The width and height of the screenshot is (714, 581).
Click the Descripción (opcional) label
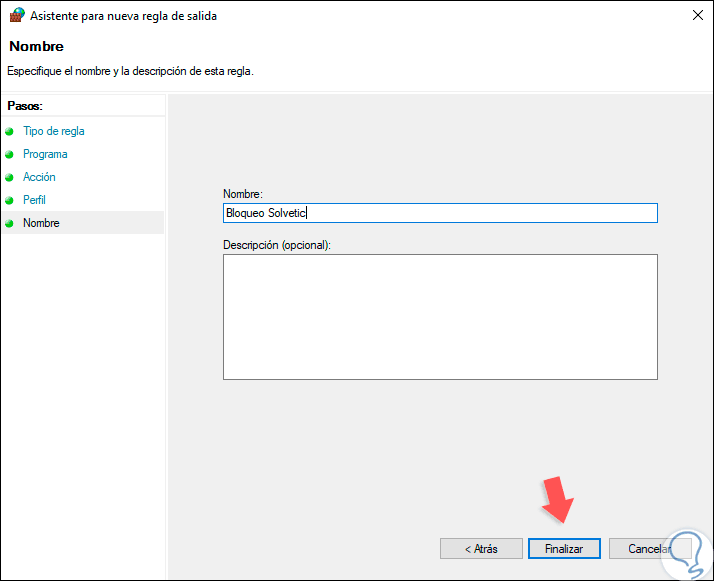277,244
